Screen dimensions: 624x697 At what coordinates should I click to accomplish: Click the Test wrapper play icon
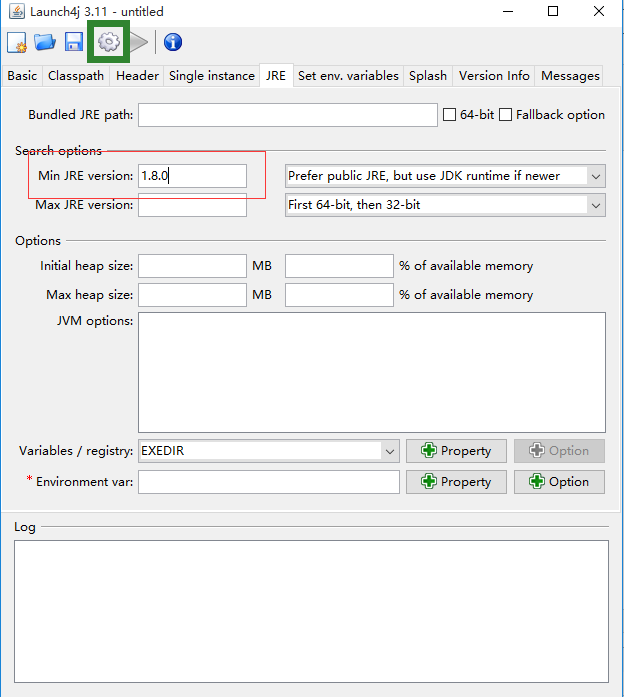139,42
